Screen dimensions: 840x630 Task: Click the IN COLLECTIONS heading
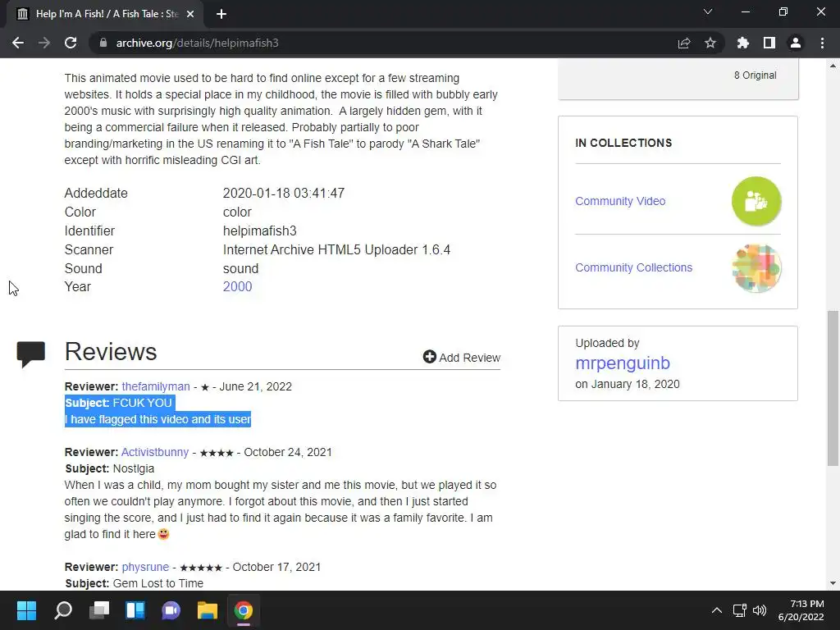(623, 143)
